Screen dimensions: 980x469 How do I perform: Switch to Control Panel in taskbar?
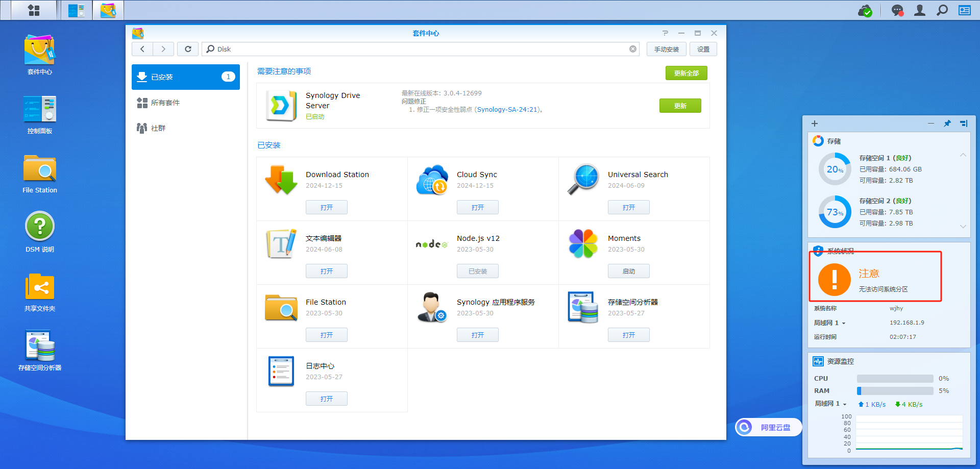tap(77, 10)
